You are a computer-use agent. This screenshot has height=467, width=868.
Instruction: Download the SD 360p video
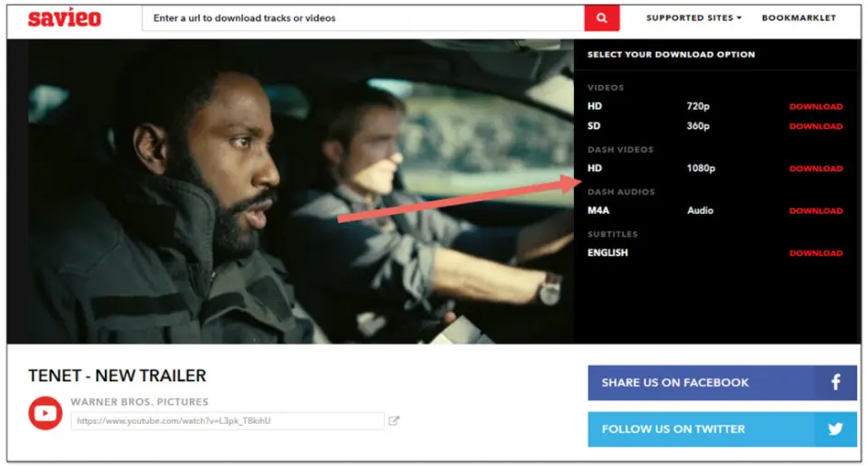816,126
